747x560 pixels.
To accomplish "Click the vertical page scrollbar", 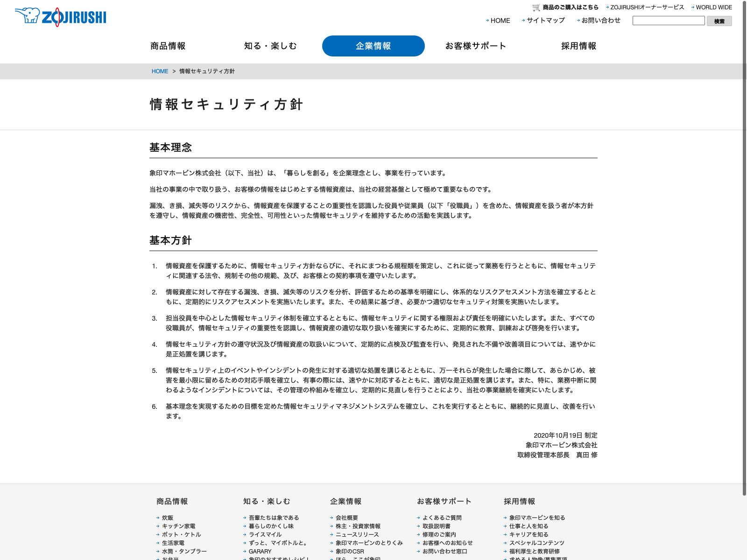I will (x=744, y=247).
